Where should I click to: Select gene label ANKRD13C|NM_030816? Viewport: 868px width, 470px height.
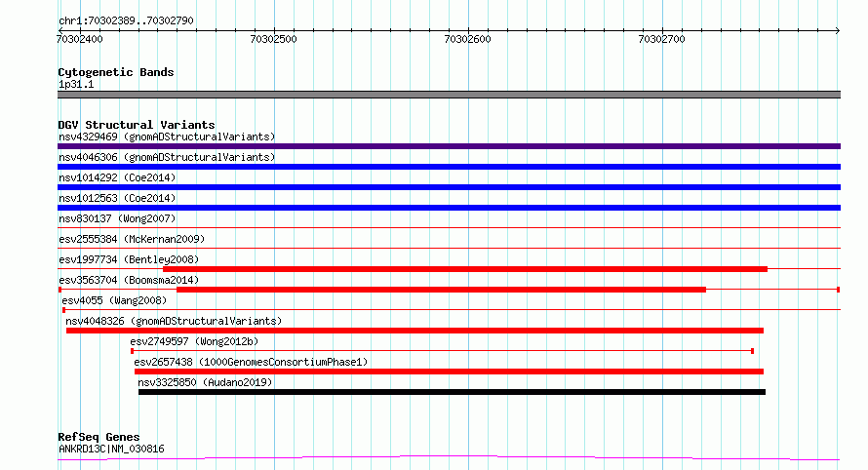111,449
